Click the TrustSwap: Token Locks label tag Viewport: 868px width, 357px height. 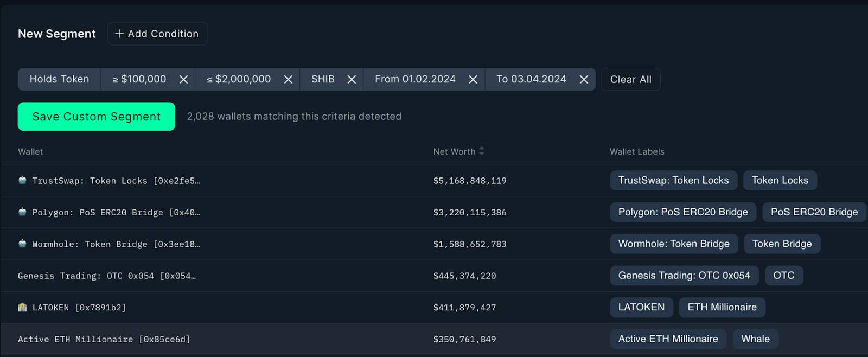(673, 180)
